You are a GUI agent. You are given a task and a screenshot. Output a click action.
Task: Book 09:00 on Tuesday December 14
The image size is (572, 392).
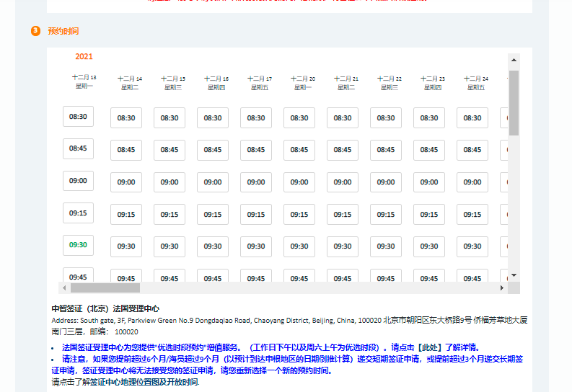pos(126,182)
